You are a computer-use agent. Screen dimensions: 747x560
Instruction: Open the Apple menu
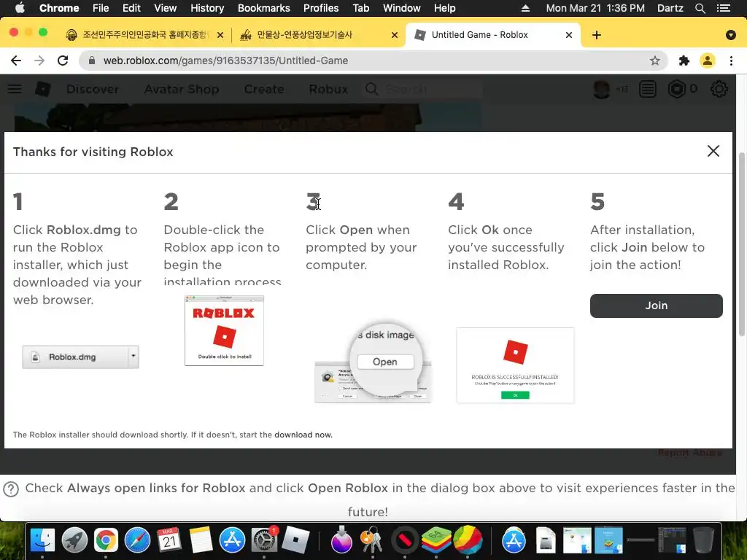20,8
